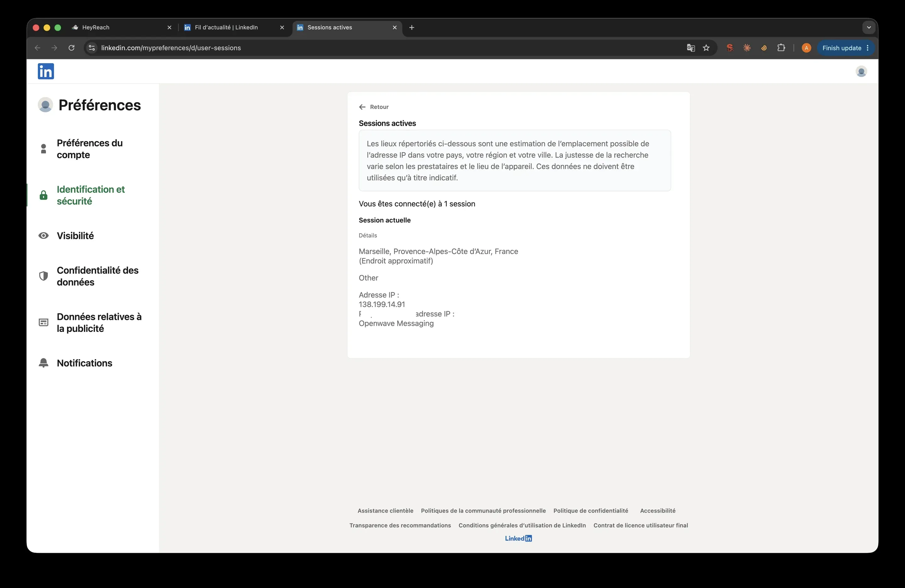Open Politiques de la communauté professionnelle link
This screenshot has height=588, width=905.
pyautogui.click(x=483, y=511)
